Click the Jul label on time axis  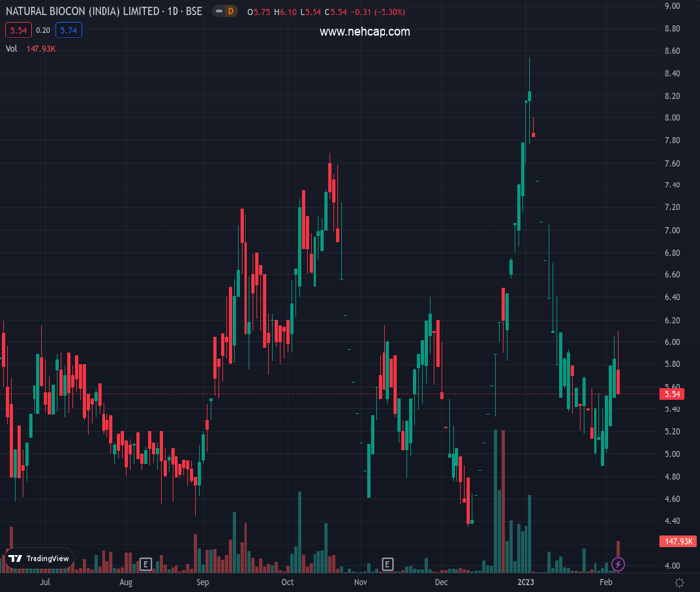coord(44,583)
